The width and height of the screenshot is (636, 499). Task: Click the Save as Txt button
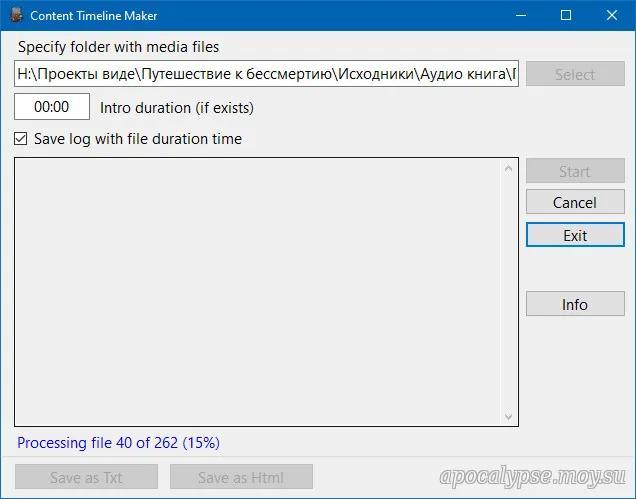[86, 477]
